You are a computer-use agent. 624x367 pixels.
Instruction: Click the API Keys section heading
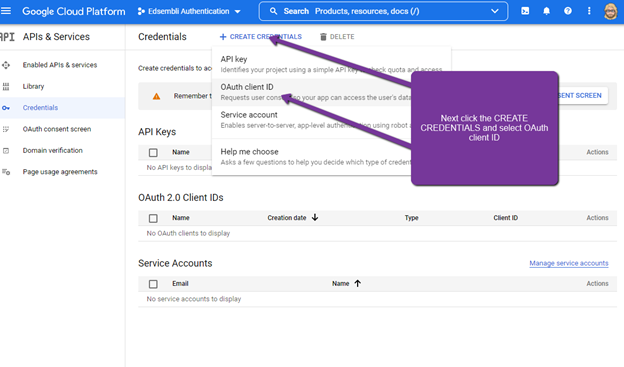[157, 132]
